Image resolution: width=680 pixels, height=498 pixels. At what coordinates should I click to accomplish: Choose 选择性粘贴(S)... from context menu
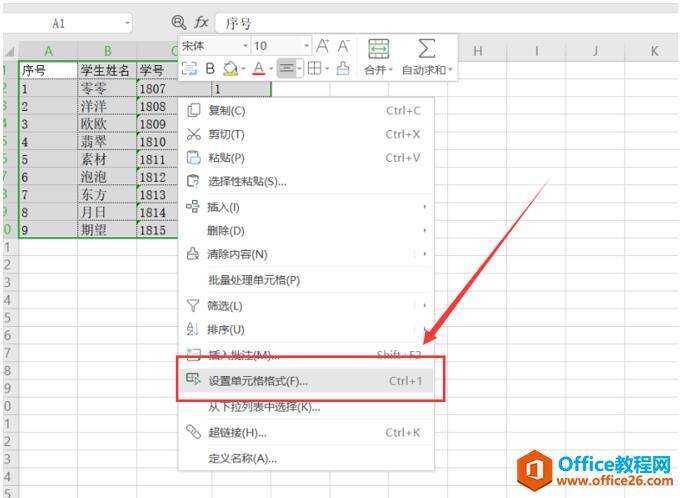pyautogui.click(x=306, y=181)
